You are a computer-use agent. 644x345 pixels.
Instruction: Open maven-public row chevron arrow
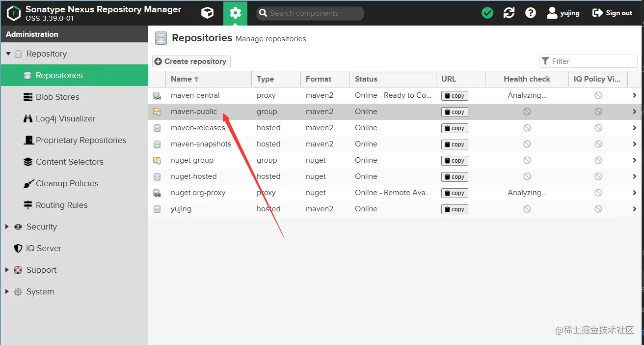point(635,112)
